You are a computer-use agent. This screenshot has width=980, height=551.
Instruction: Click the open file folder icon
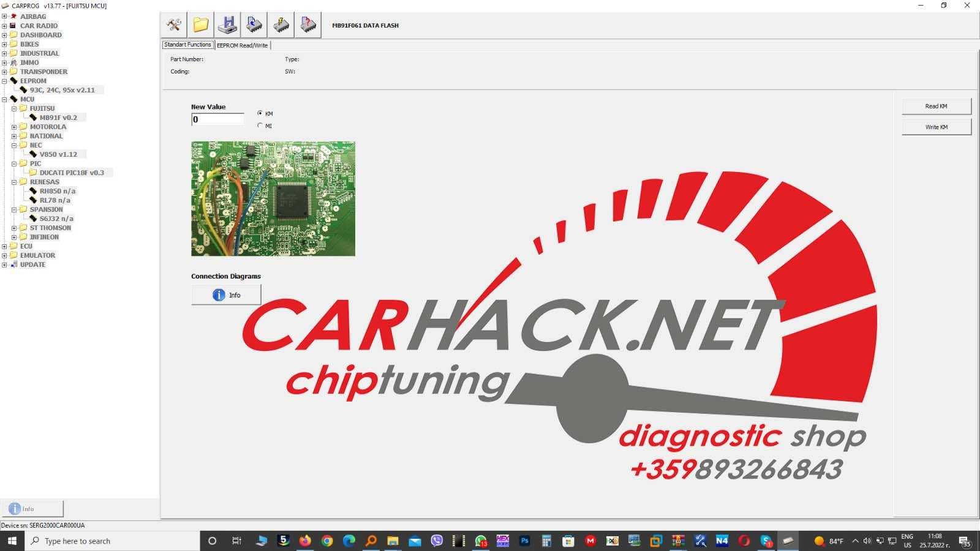click(x=201, y=25)
